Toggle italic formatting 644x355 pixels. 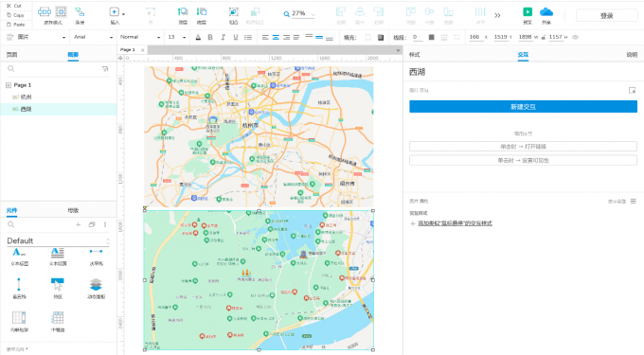click(x=223, y=37)
